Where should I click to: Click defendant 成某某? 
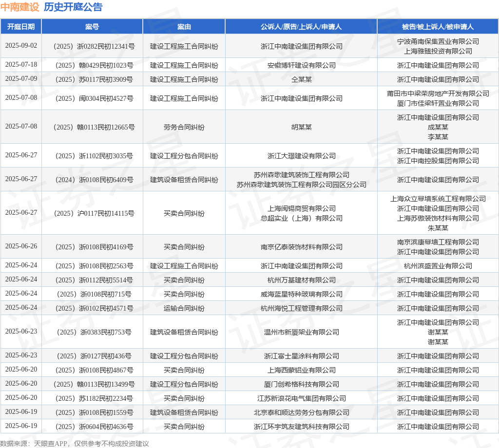[x=438, y=127]
